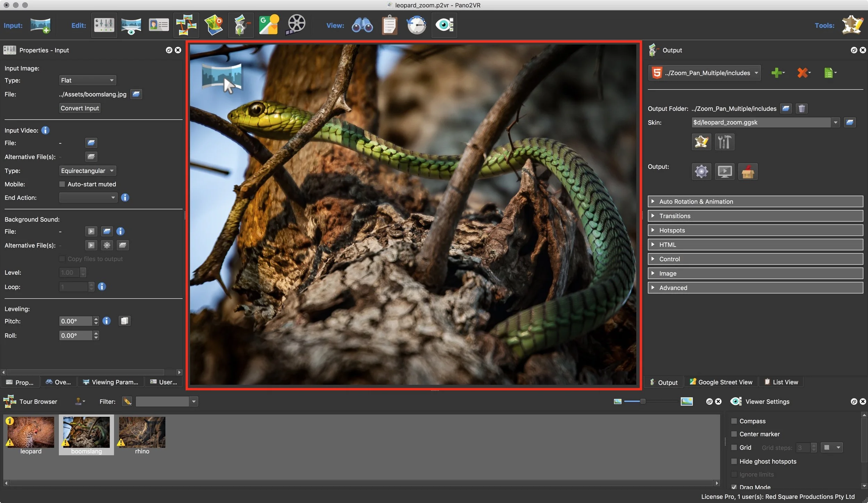This screenshot has width=868, height=503.
Task: Open the Input Image Type dropdown
Action: click(x=87, y=80)
